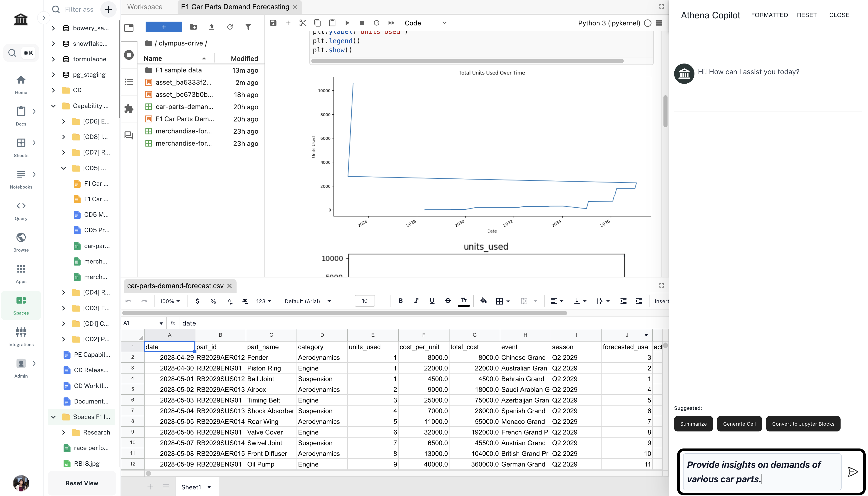Click the Reset View button
This screenshot has height=496, width=868.
coord(82,483)
